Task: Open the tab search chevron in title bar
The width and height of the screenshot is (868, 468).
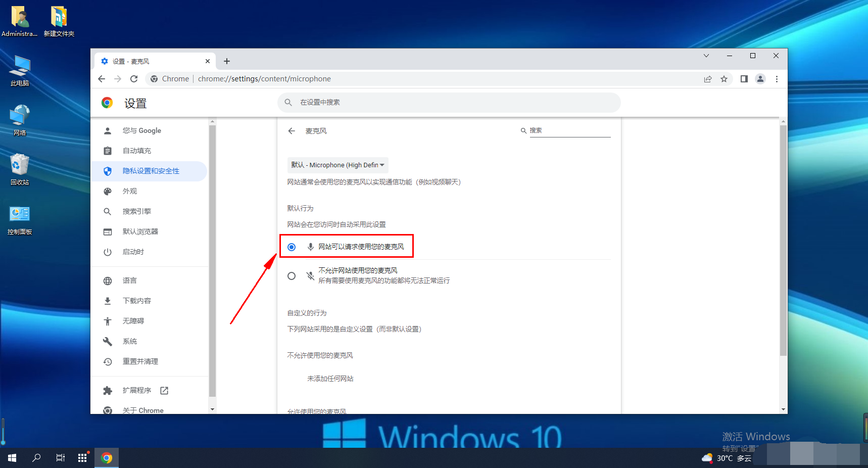Action: (706, 56)
